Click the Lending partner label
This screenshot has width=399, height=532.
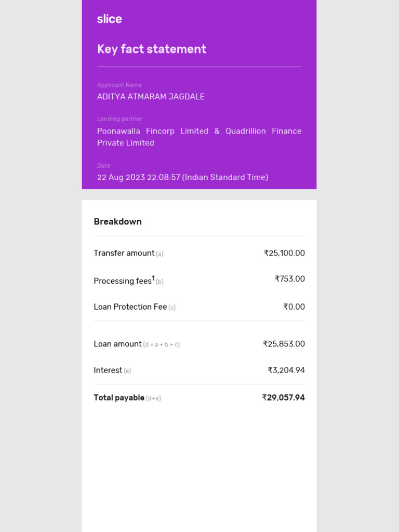point(119,119)
